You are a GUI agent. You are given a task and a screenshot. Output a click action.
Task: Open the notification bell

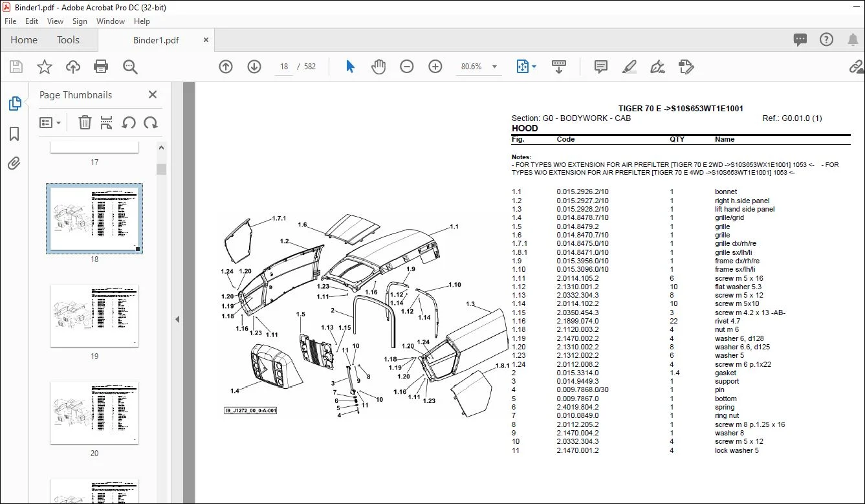coord(851,39)
